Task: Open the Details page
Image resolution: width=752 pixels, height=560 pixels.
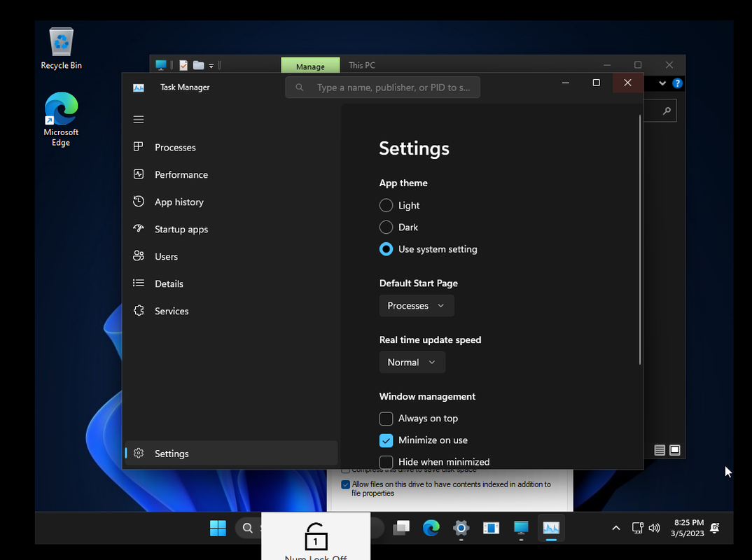Action: [231, 283]
